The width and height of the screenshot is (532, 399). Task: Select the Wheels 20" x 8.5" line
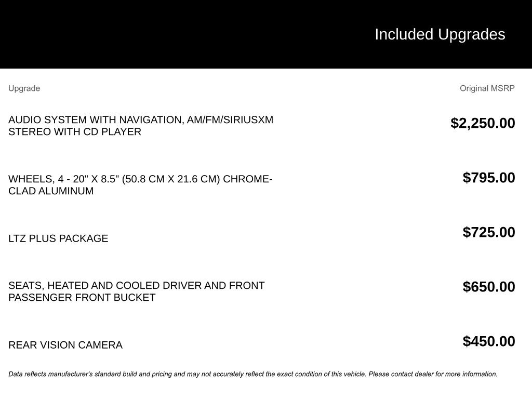tap(62, 179)
